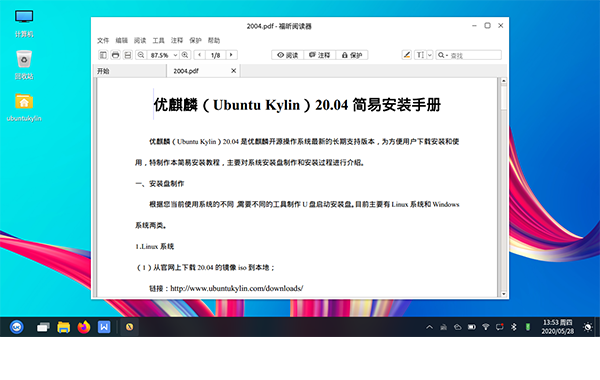This screenshot has height=380, width=600.
Task: Click the battery tray icon
Action: click(472, 327)
